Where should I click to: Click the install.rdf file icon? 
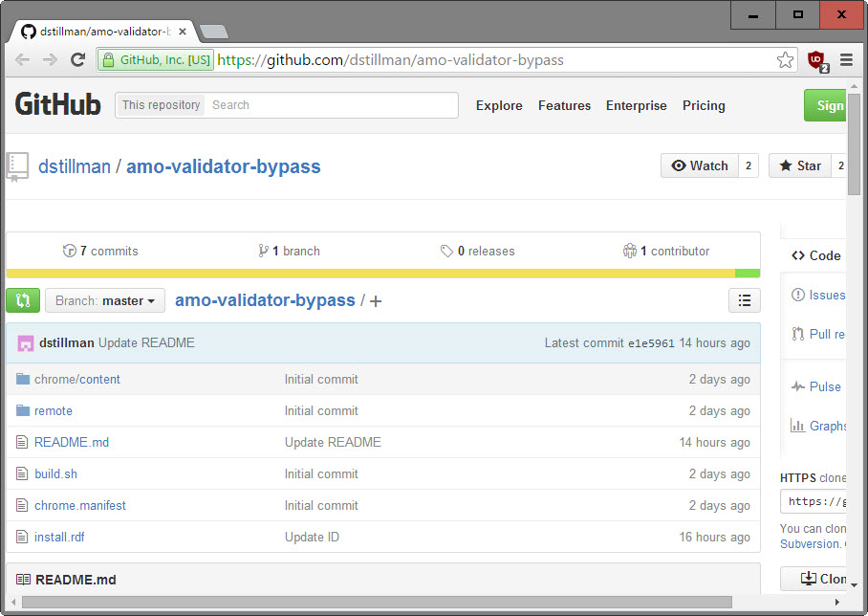coord(22,537)
